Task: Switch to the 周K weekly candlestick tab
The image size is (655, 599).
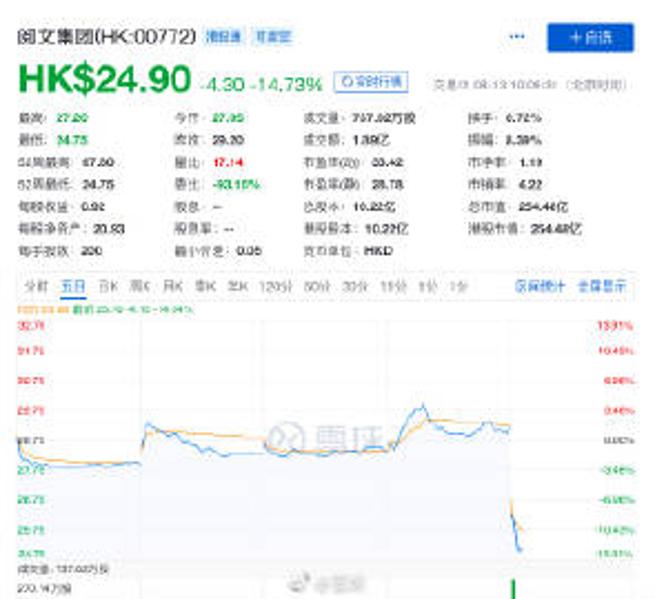Action: 140,286
